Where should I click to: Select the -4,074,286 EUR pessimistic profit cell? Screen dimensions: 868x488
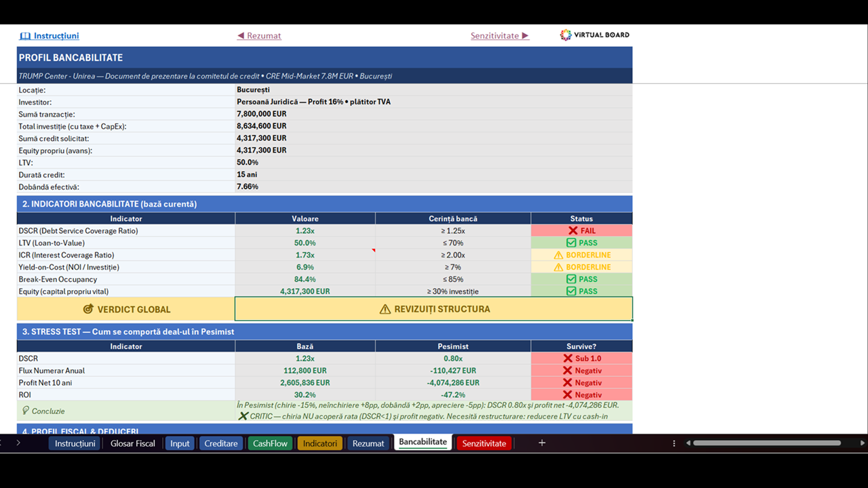click(453, 383)
